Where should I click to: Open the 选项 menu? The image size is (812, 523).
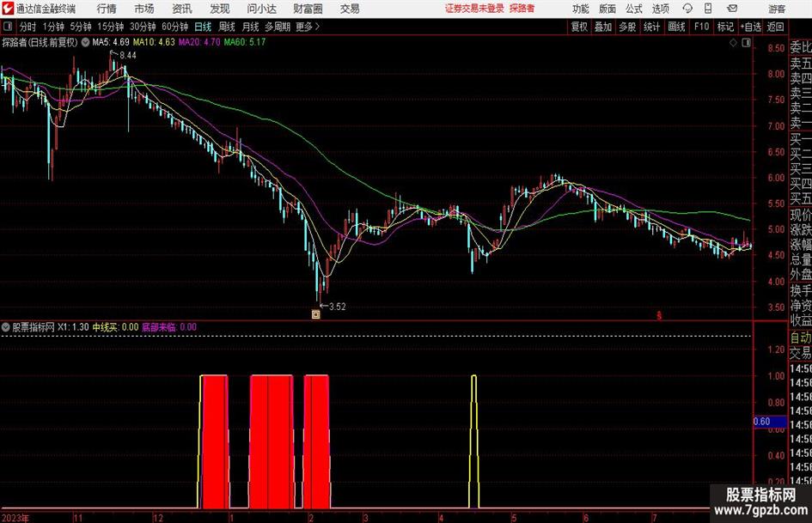point(660,9)
